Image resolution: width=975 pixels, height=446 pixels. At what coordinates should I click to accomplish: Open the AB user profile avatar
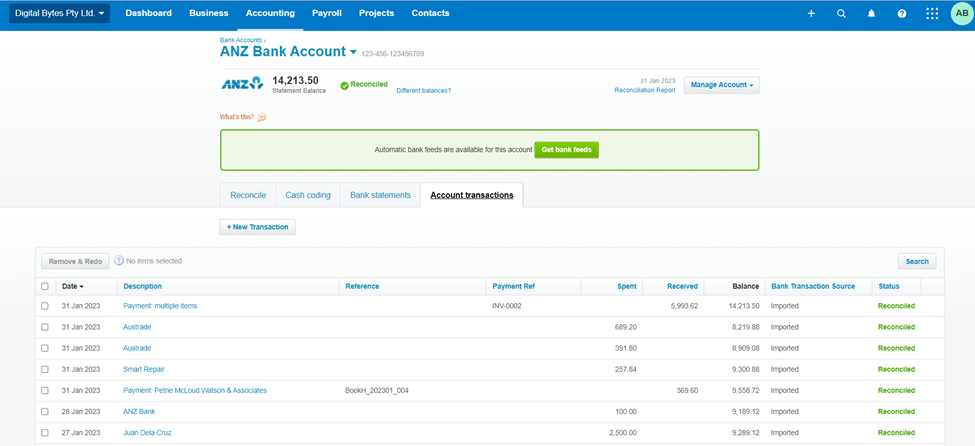click(962, 13)
